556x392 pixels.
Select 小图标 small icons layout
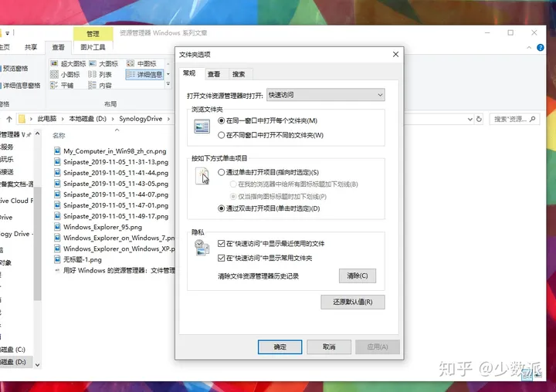click(x=65, y=74)
